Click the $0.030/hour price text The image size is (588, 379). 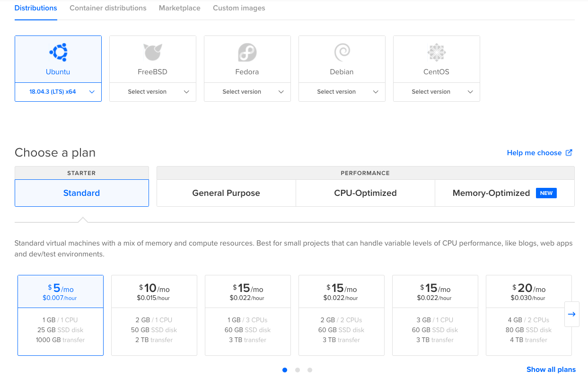pyautogui.click(x=528, y=298)
